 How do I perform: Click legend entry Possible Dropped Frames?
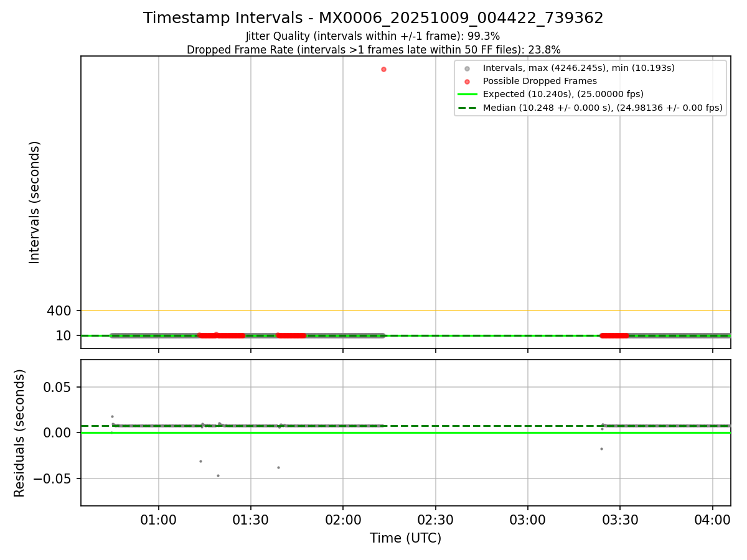tap(540, 81)
